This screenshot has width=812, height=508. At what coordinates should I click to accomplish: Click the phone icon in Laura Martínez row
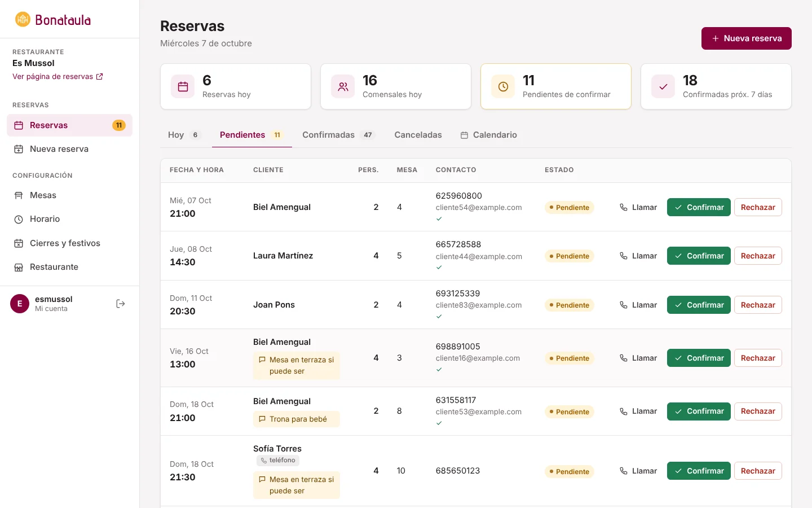[624, 256]
